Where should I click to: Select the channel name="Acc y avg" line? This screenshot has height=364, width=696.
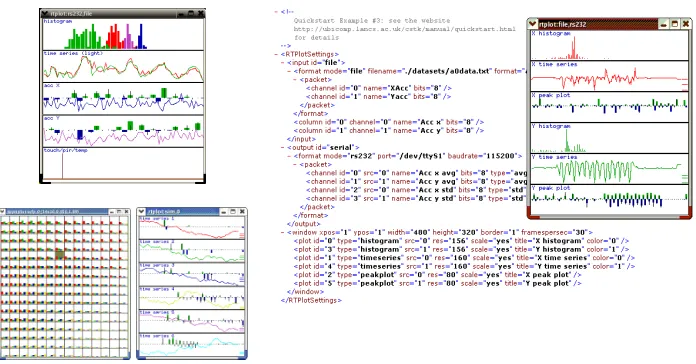click(416, 181)
